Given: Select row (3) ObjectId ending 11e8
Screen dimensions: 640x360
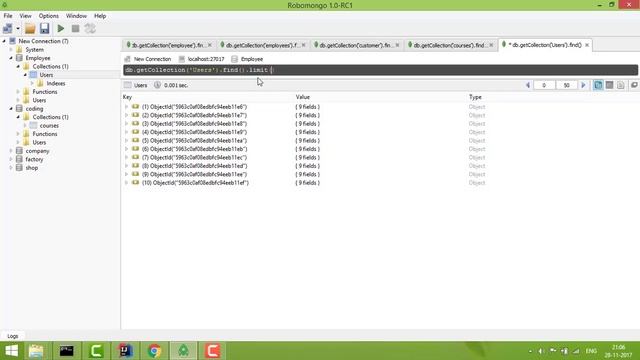Looking at the screenshot, I should pyautogui.click(x=194, y=124).
